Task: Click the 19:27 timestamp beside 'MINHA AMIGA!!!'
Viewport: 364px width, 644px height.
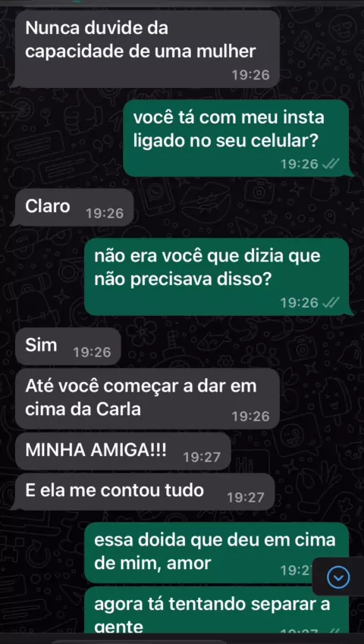Action: [202, 457]
